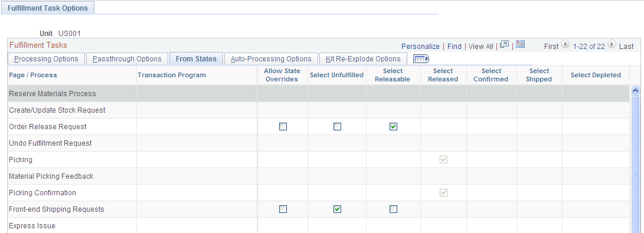Image resolution: width=644 pixels, height=233 pixels.
Task: Switch to Kit Re-Explode Options tab
Action: tap(363, 58)
